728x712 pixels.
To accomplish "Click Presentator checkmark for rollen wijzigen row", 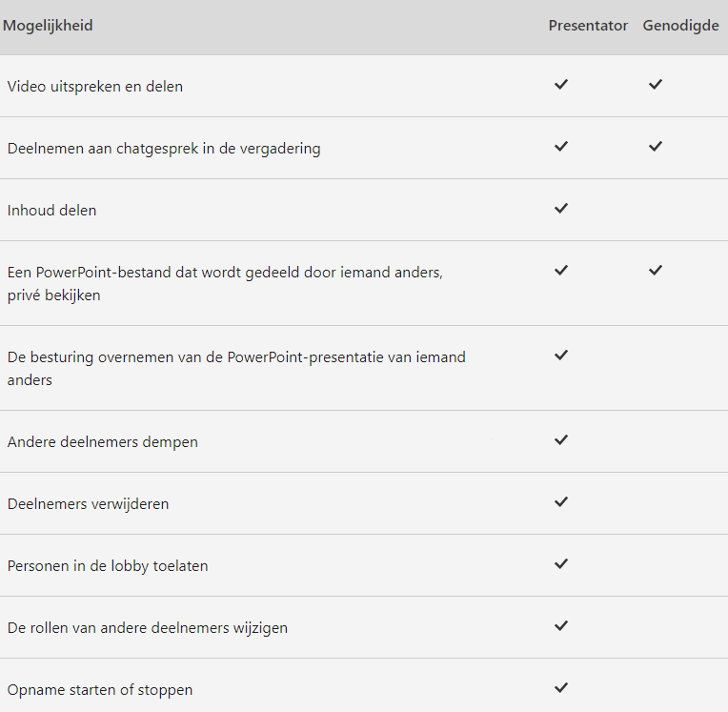I will tap(561, 625).
